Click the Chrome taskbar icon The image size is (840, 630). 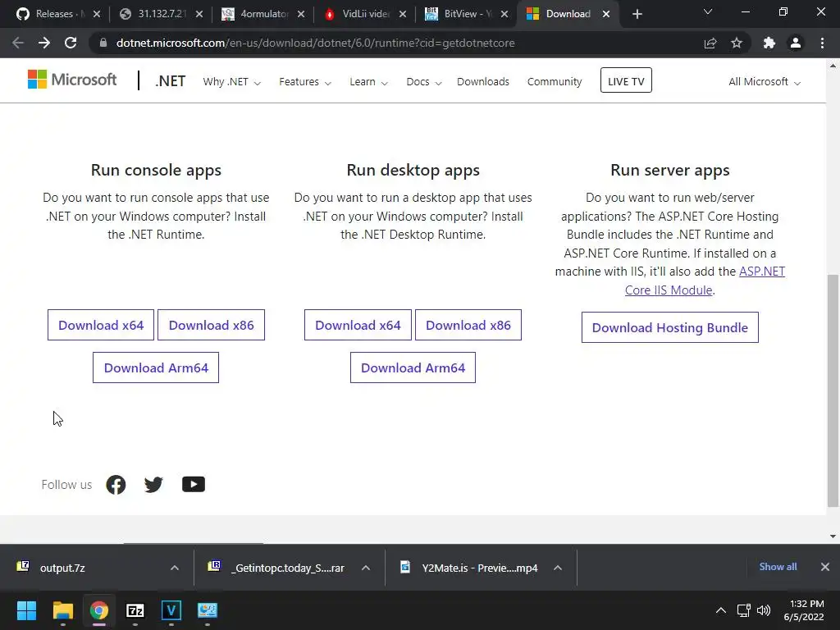click(x=99, y=610)
